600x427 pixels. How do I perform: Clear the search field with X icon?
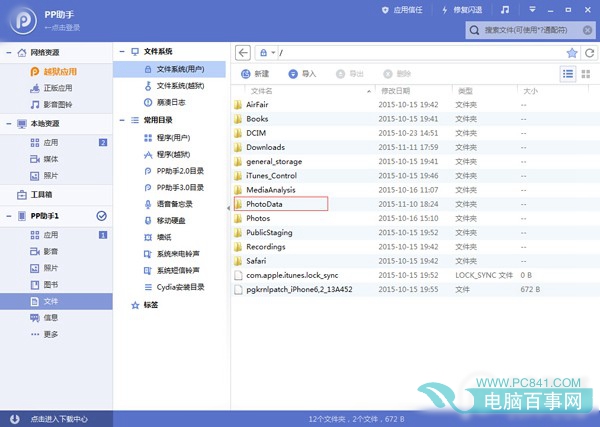pos(587,30)
